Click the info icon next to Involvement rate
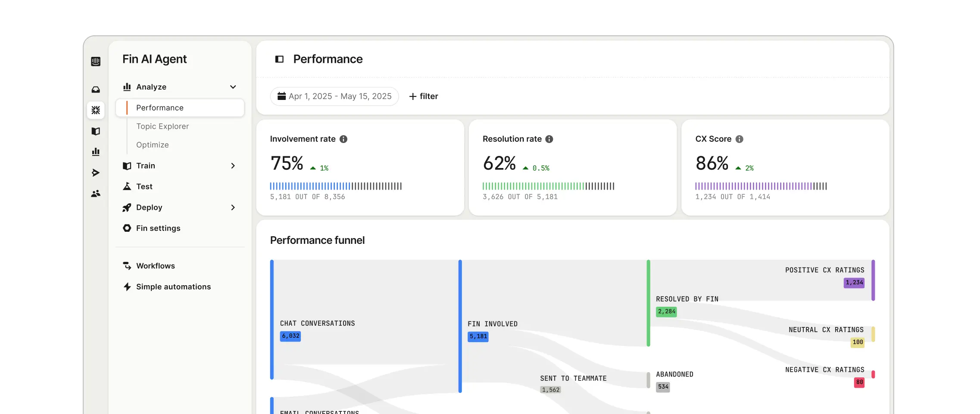The image size is (980, 414). tap(343, 139)
